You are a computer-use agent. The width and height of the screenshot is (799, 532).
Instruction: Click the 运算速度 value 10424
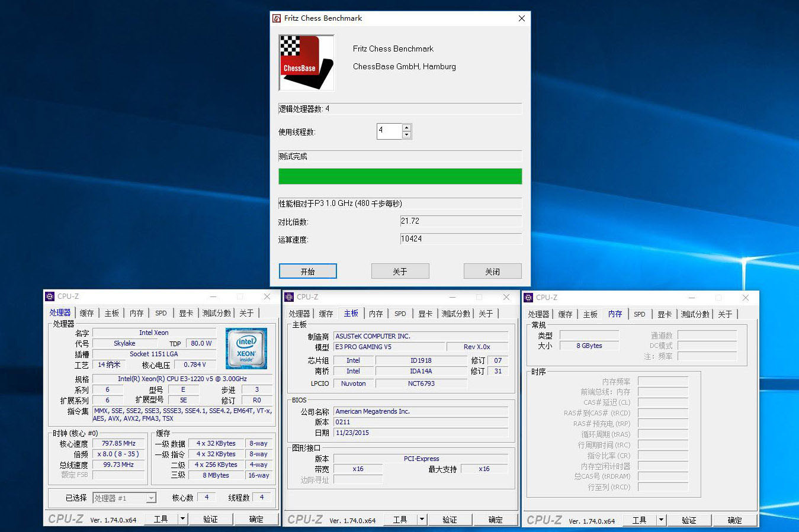pyautogui.click(x=461, y=239)
